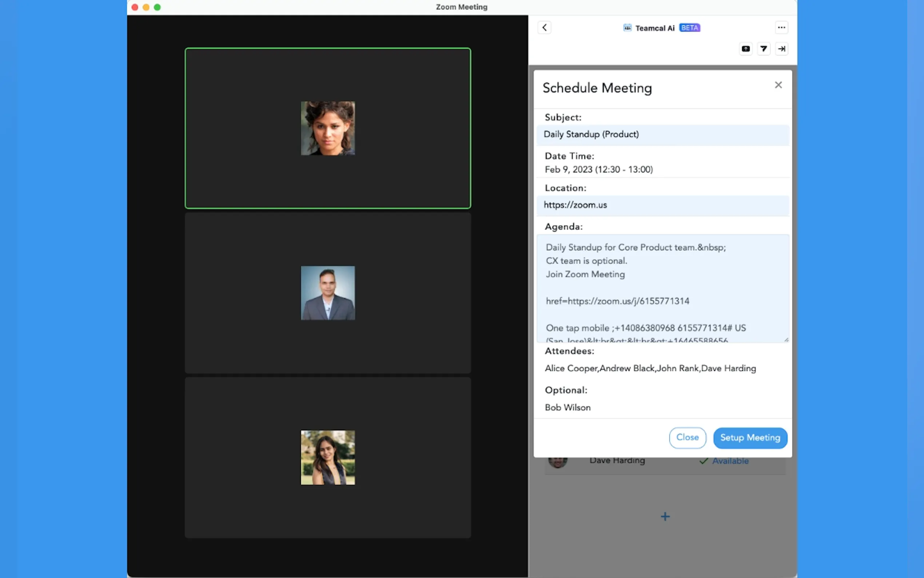Click the BETA badge

click(x=689, y=28)
